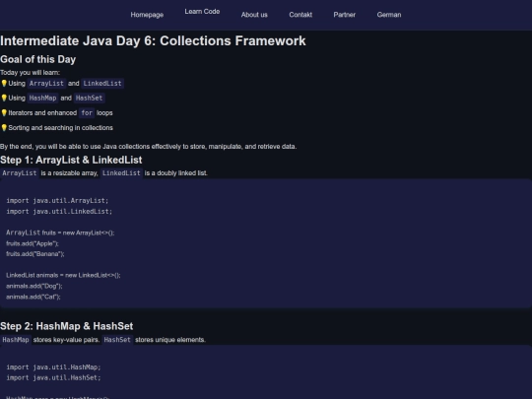This screenshot has width=532, height=399.
Task: Click the 'By the end, you will be able' sentence
Action: pyautogui.click(x=148, y=147)
